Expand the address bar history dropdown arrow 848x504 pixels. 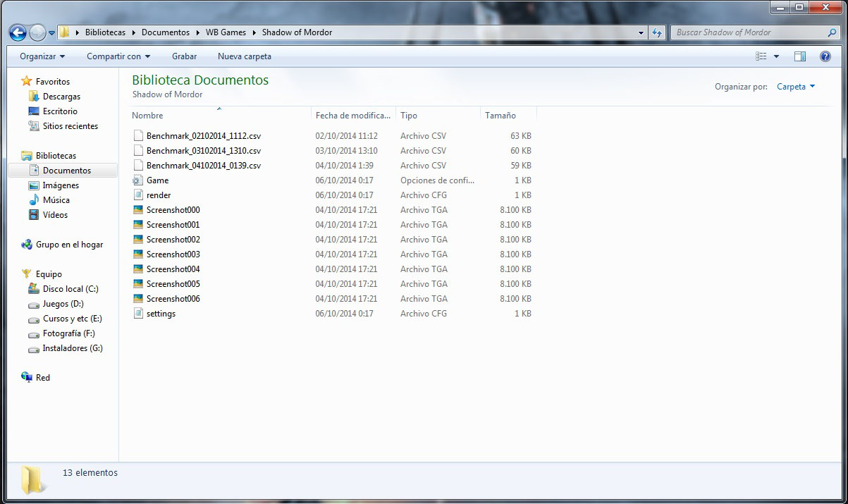(x=641, y=32)
